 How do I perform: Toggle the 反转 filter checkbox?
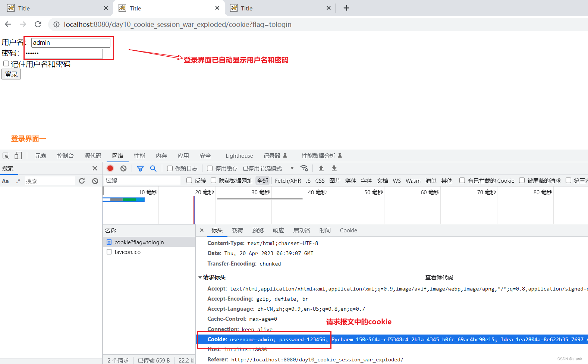click(x=189, y=181)
